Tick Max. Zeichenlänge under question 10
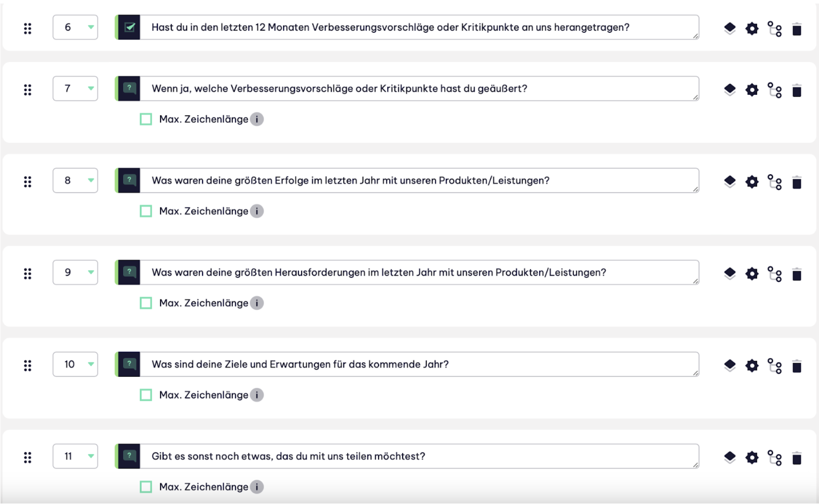This screenshot has height=504, width=819. (x=146, y=395)
